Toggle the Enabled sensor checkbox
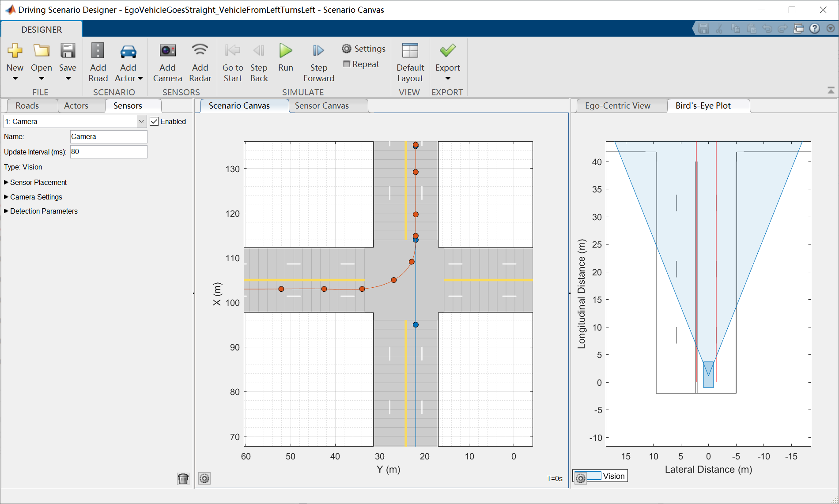Image resolution: width=839 pixels, height=504 pixels. tap(154, 121)
